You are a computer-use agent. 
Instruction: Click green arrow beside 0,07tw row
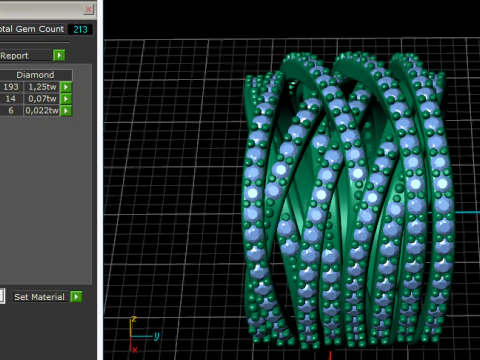(66, 99)
